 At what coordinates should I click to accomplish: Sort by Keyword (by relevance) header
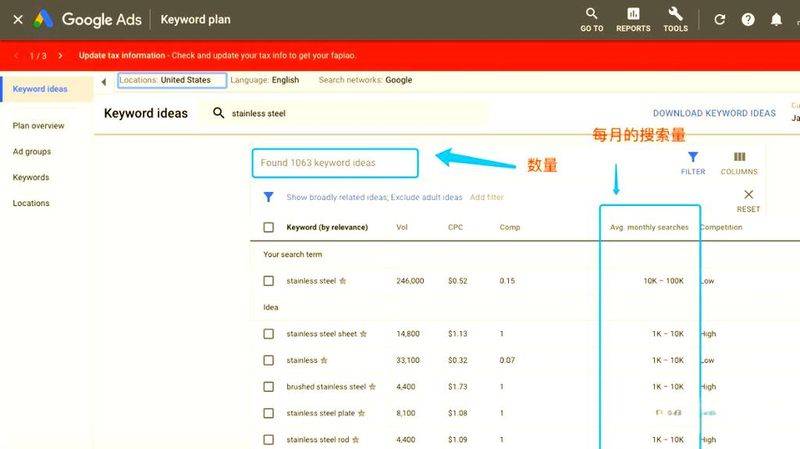(x=327, y=227)
